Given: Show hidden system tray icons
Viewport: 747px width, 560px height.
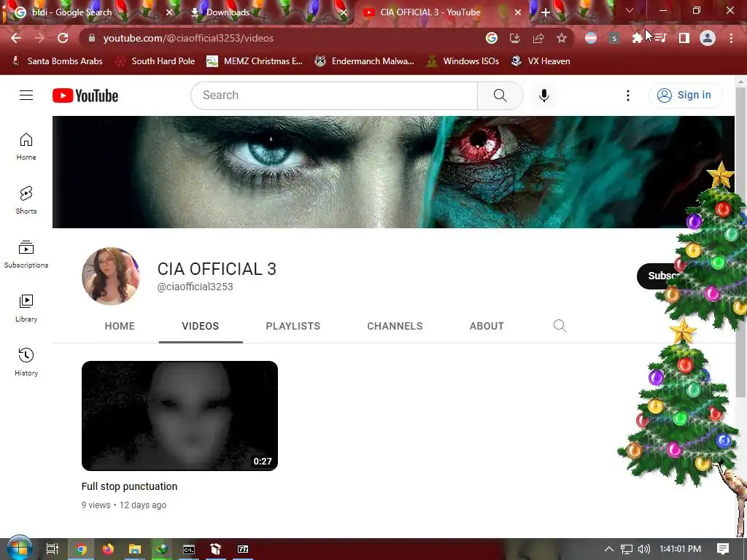Looking at the screenshot, I should tap(609, 549).
